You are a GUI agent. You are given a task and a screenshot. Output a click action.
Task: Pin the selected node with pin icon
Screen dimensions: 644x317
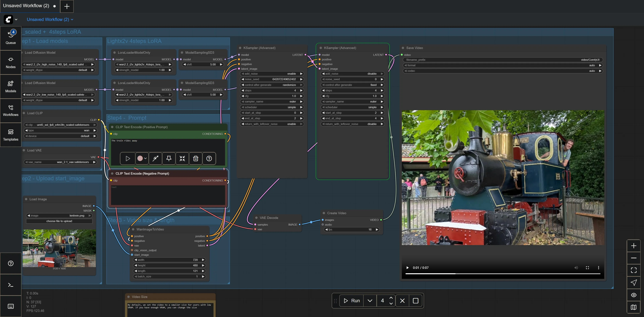point(169,158)
